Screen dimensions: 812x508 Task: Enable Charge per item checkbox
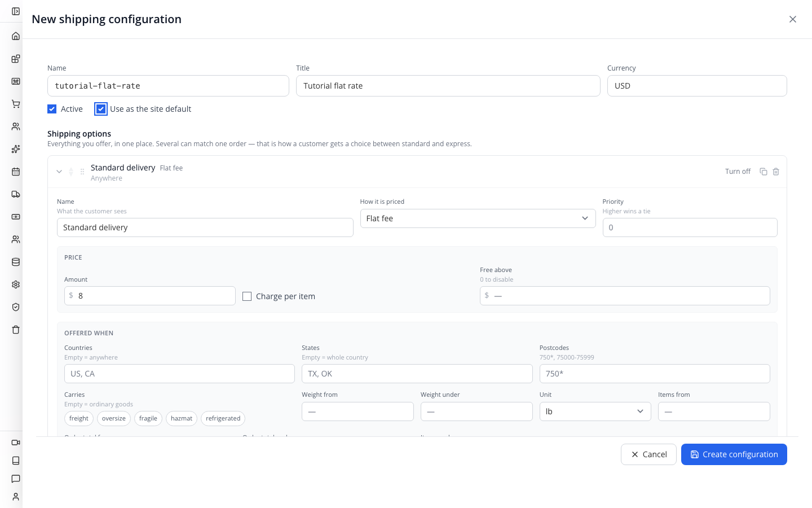(x=247, y=296)
